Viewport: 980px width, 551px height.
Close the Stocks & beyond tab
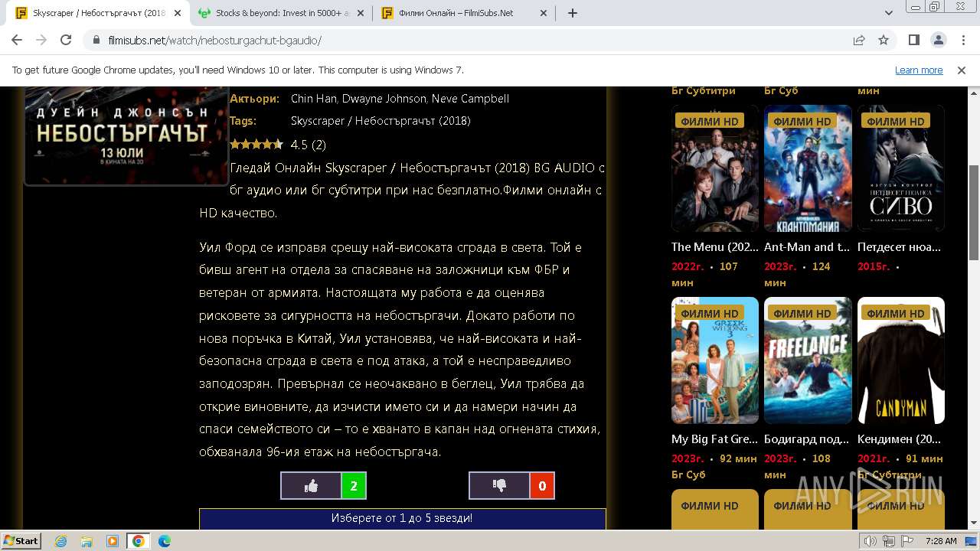tap(361, 13)
